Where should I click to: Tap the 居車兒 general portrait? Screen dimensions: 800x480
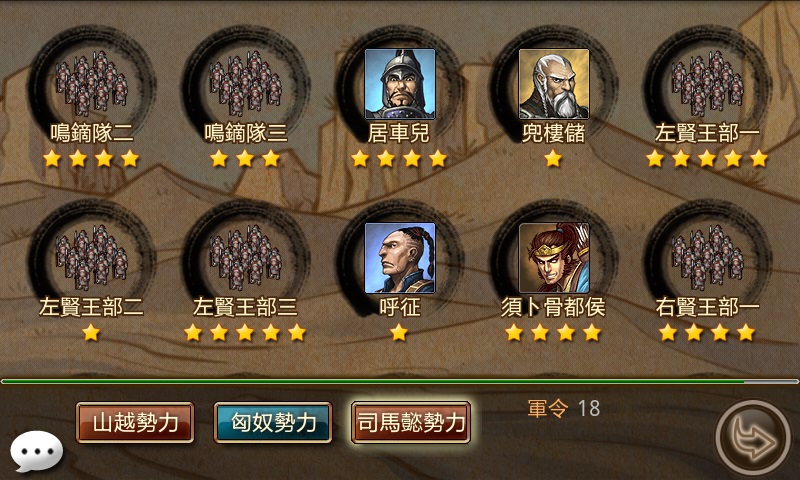coord(400,84)
